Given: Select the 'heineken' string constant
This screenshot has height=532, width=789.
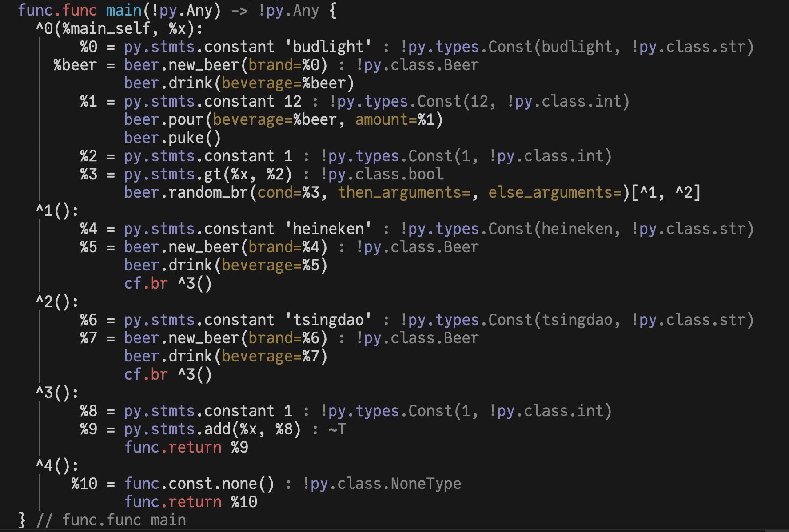Looking at the screenshot, I should point(329,228).
